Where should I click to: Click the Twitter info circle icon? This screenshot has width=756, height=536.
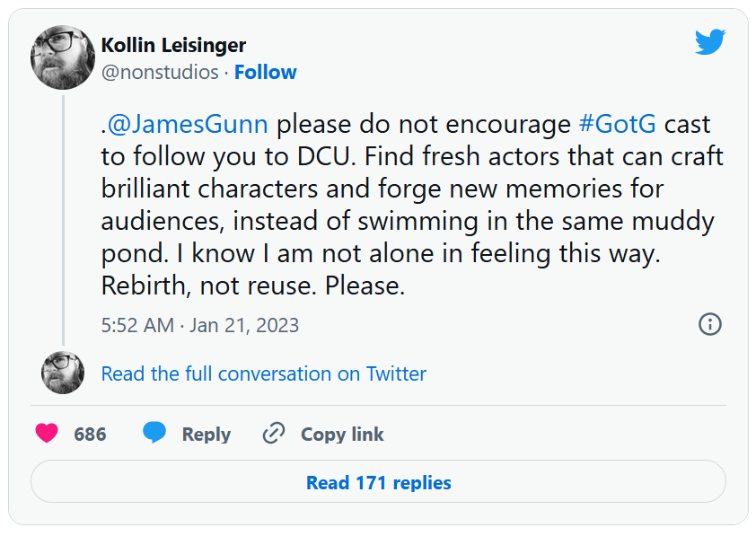tap(709, 324)
